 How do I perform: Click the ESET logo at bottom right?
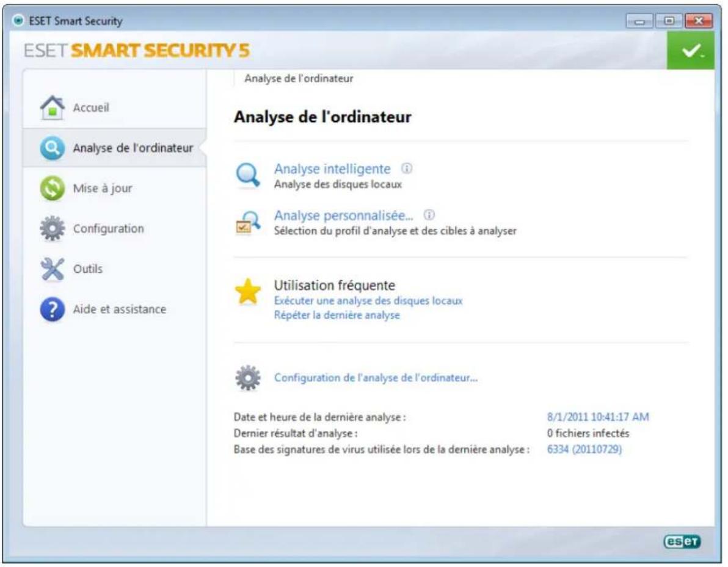tap(682, 541)
